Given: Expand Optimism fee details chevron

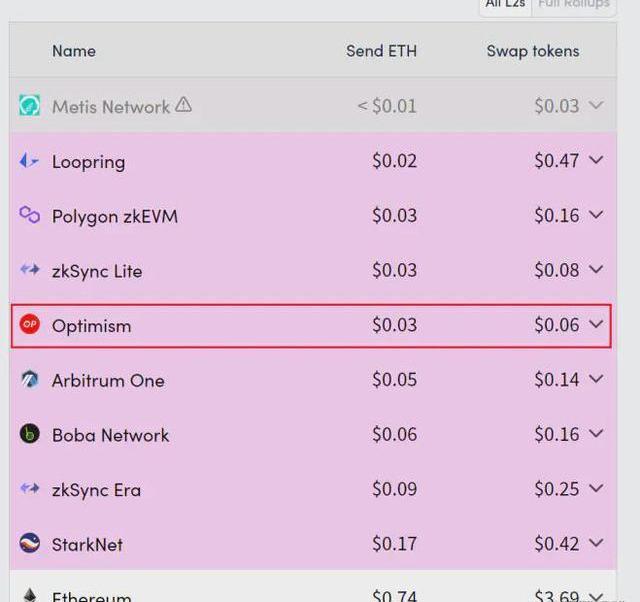Looking at the screenshot, I should coord(596,324).
